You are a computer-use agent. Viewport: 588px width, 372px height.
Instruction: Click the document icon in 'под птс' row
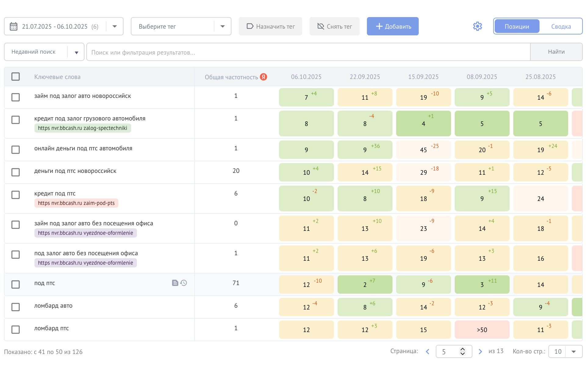(x=175, y=283)
